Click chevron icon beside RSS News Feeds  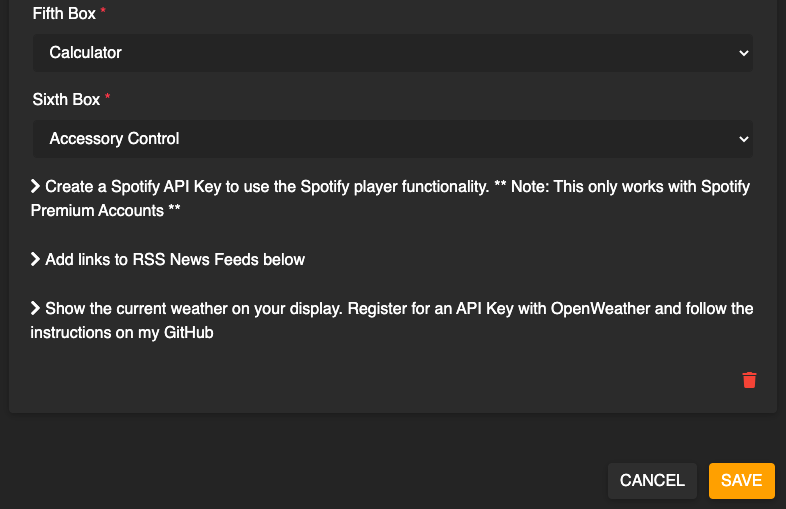click(35, 259)
